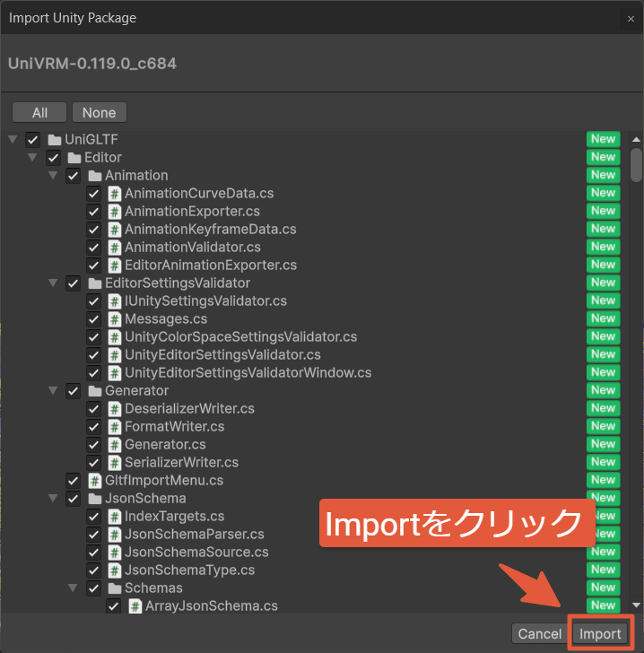The image size is (644, 653).
Task: Uncheck the Editor folder checkbox
Action: pos(53,158)
